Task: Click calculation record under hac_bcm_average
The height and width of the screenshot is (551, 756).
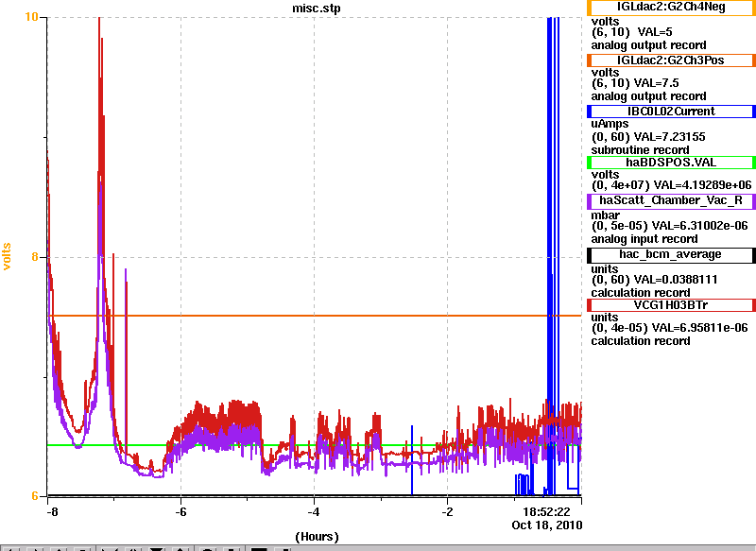Action: 641,293
